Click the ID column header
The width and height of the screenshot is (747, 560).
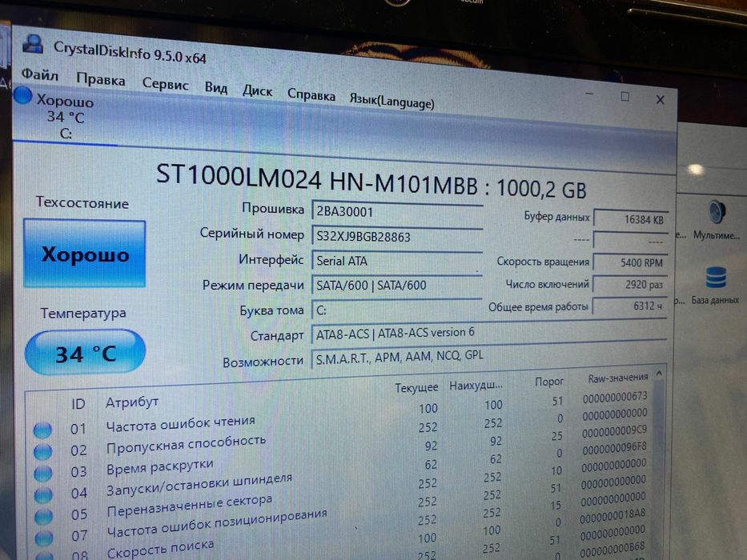(x=78, y=404)
